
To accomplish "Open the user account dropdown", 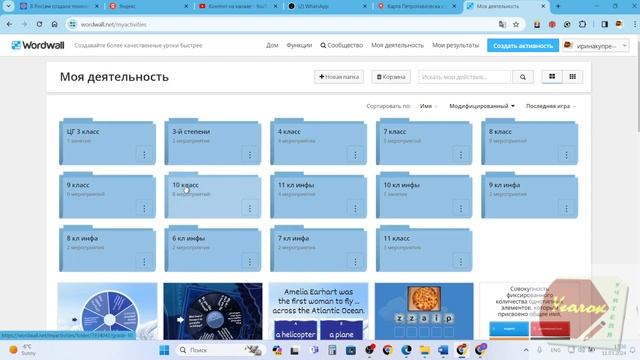I will click(x=596, y=46).
